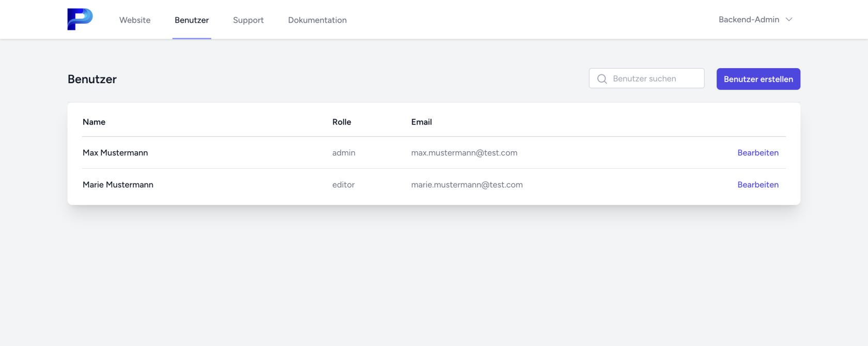Viewport: 868px width, 346px height.
Task: Switch to the Dokumentation tab
Action: [317, 20]
